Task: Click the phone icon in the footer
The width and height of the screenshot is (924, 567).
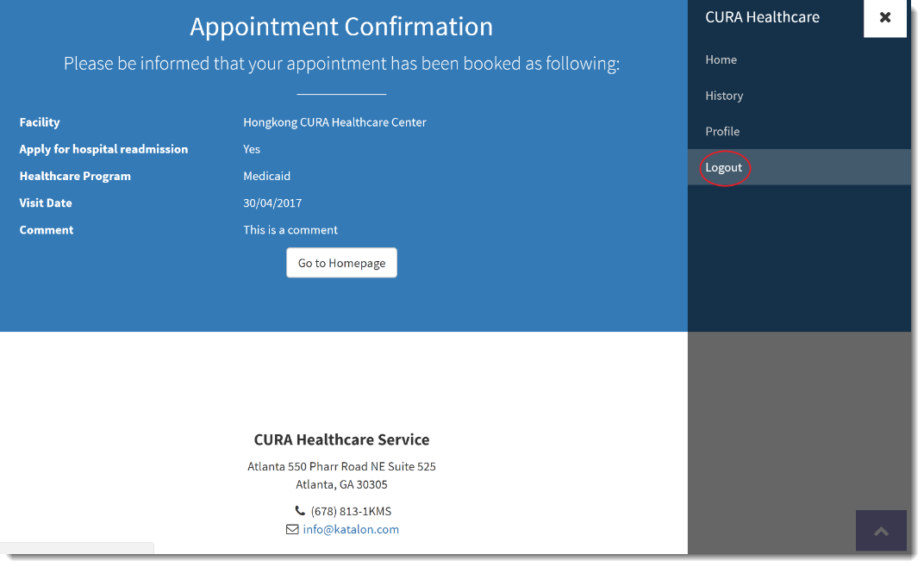Action: tap(300, 511)
